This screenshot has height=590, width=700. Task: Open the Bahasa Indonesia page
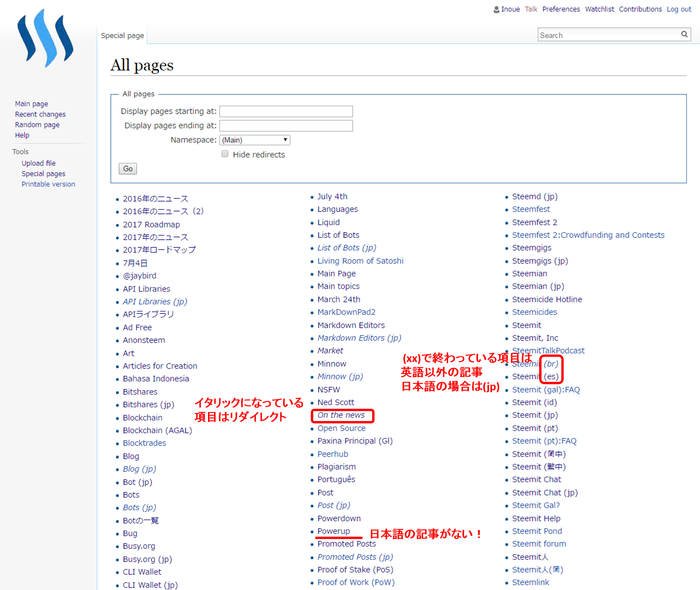pyautogui.click(x=156, y=379)
